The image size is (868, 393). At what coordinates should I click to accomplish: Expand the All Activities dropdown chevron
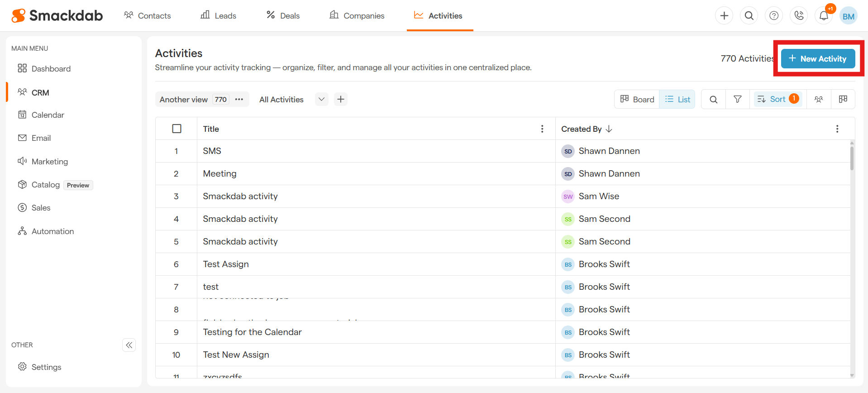pos(321,99)
